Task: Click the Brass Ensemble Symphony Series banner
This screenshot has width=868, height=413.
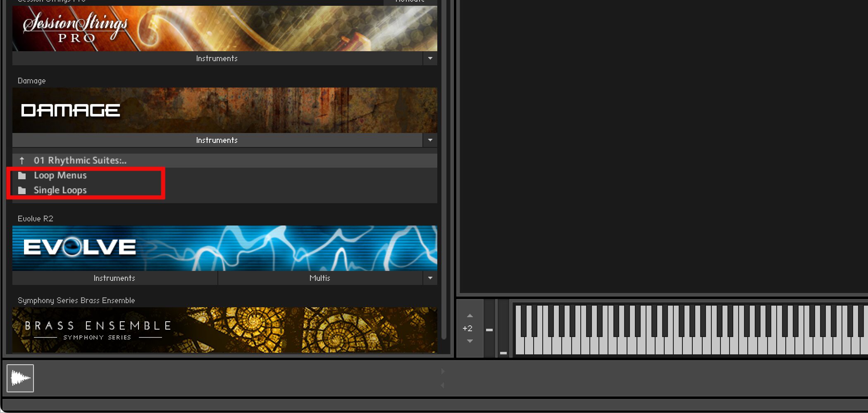Action: pyautogui.click(x=224, y=330)
